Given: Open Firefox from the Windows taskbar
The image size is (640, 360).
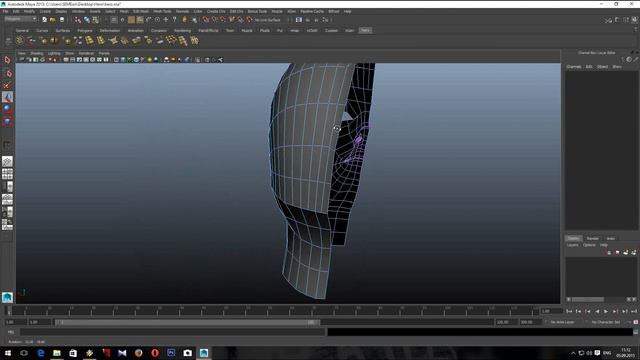Looking at the screenshot, I should click(138, 353).
